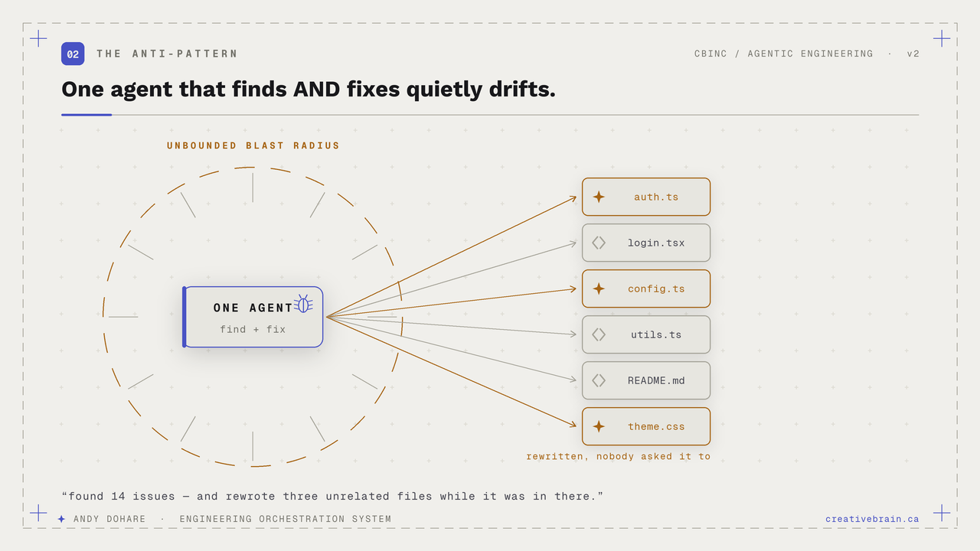Click the ANDY DOHARE author name
980x551 pixels.
point(109,519)
